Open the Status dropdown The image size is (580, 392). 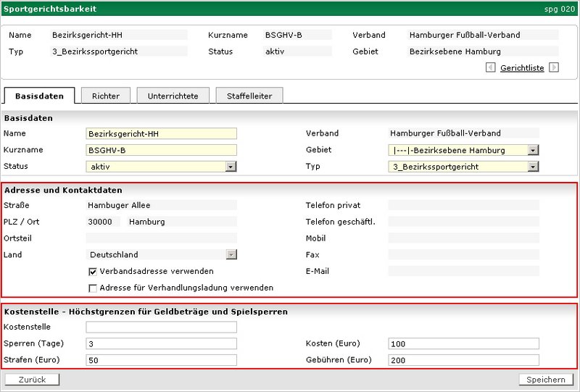[x=231, y=167]
